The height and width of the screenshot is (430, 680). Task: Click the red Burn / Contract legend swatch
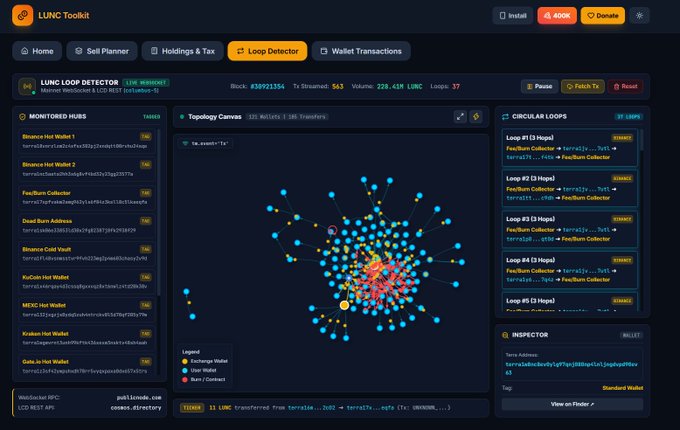point(185,379)
